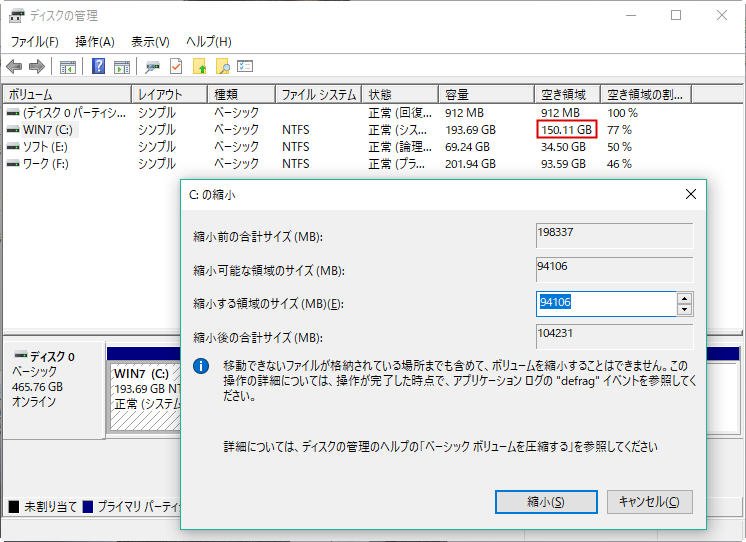The width and height of the screenshot is (746, 542).
Task: Sort by the 空き領域の割... column header
Action: tap(646, 94)
